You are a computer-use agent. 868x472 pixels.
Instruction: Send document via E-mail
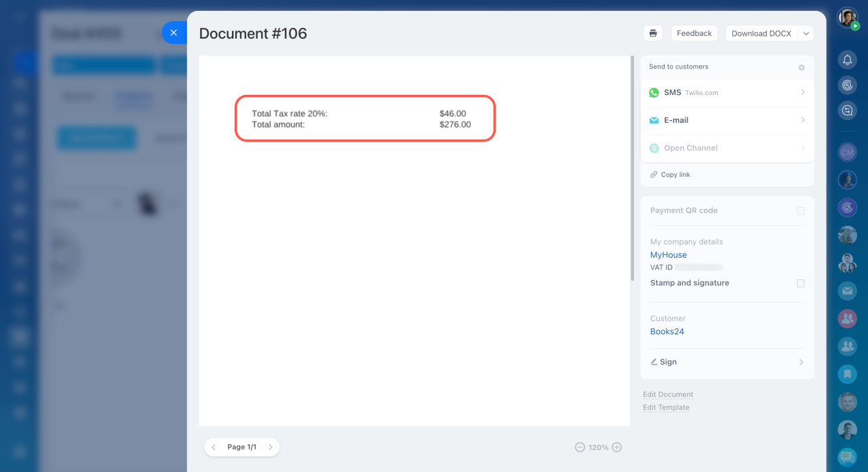(727, 120)
